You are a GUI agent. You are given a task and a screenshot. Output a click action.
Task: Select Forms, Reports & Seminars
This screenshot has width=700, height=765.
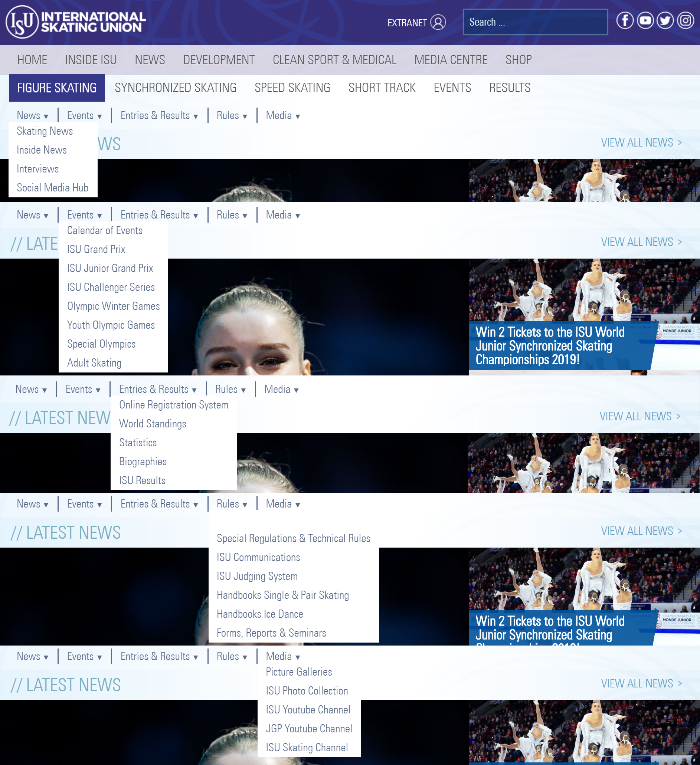(271, 633)
